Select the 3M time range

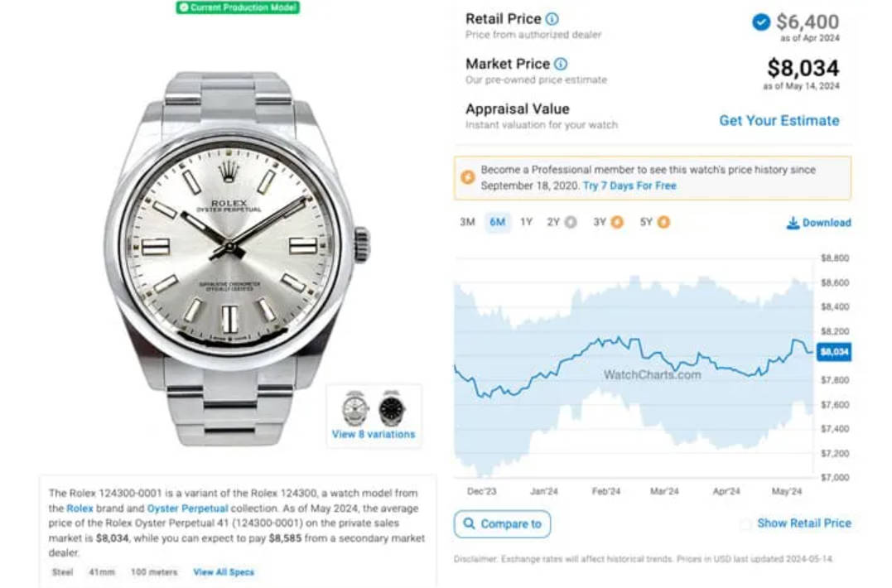pyautogui.click(x=468, y=222)
